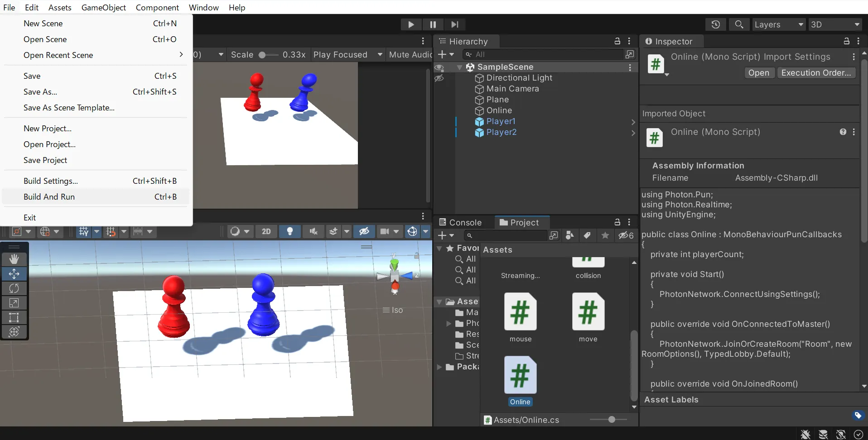Open Hierarchy search window icon

[630, 54]
